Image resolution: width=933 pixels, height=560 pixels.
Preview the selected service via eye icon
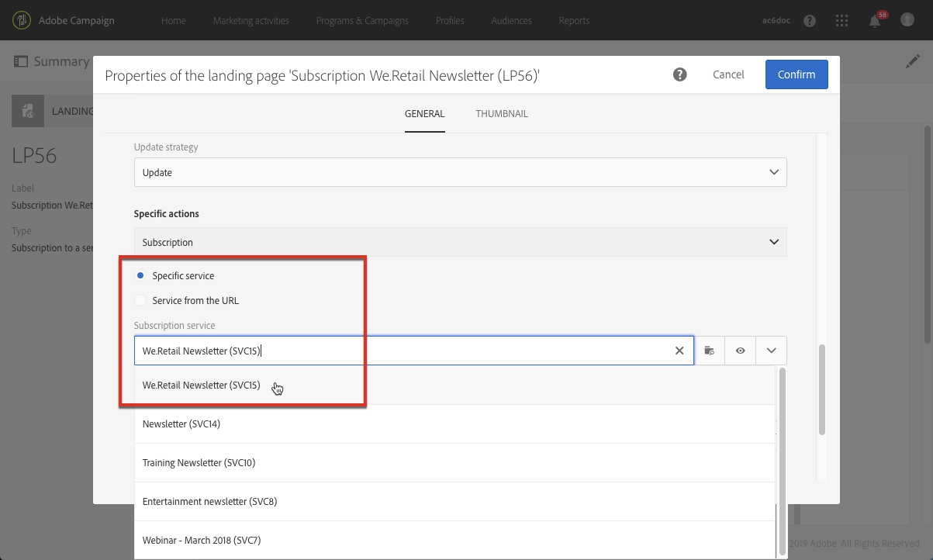(x=741, y=351)
